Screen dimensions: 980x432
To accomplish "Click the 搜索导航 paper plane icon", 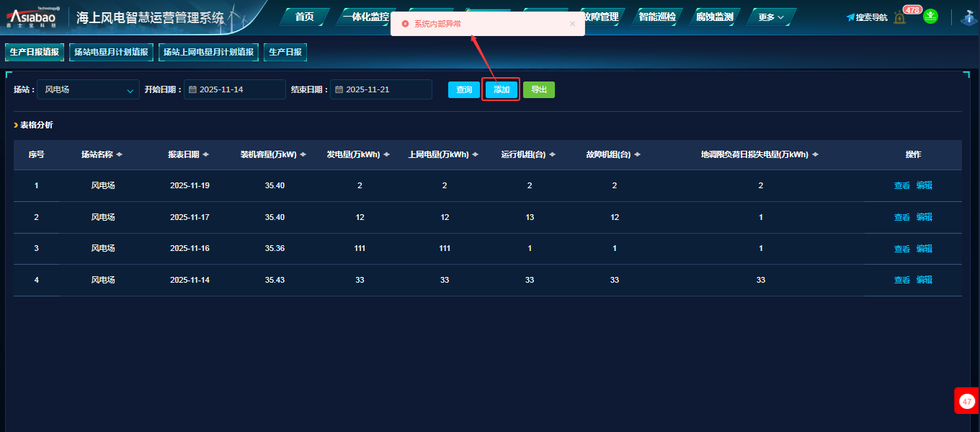I will [x=850, y=17].
